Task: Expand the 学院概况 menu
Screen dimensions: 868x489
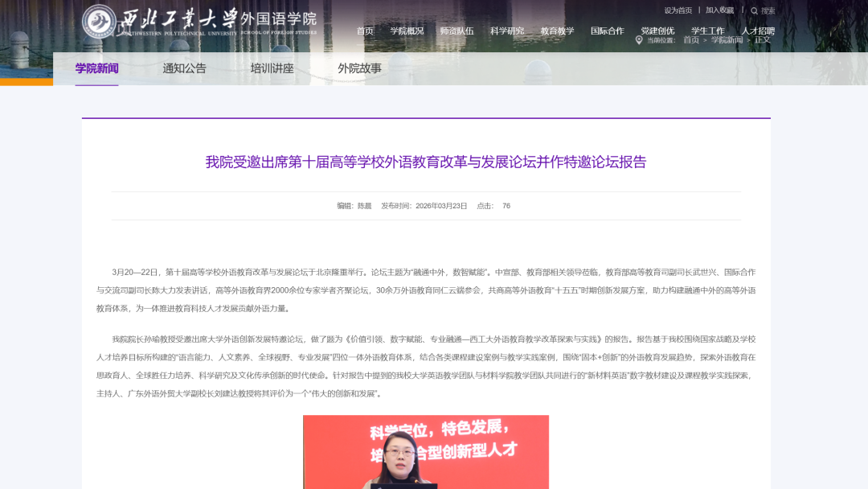Action: 407,31
